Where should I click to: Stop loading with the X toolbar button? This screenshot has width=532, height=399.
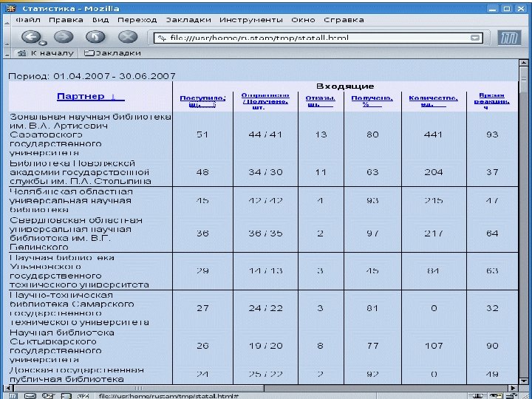(x=128, y=37)
